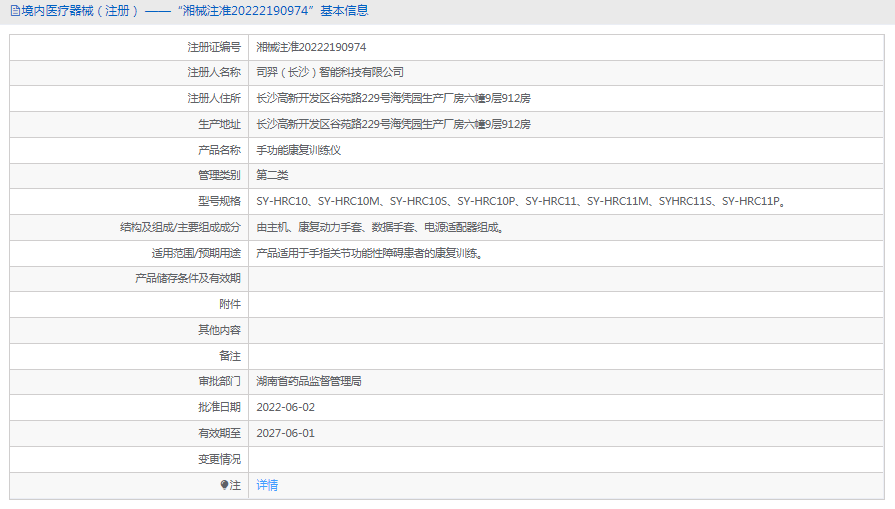Click the 其他内容 label
This screenshot has height=509, width=895.
(219, 330)
